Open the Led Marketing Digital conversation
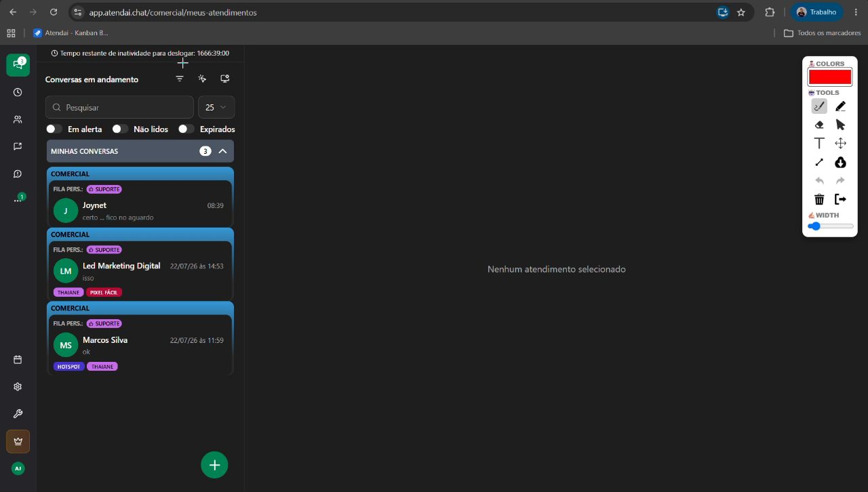The image size is (868, 492). click(140, 264)
